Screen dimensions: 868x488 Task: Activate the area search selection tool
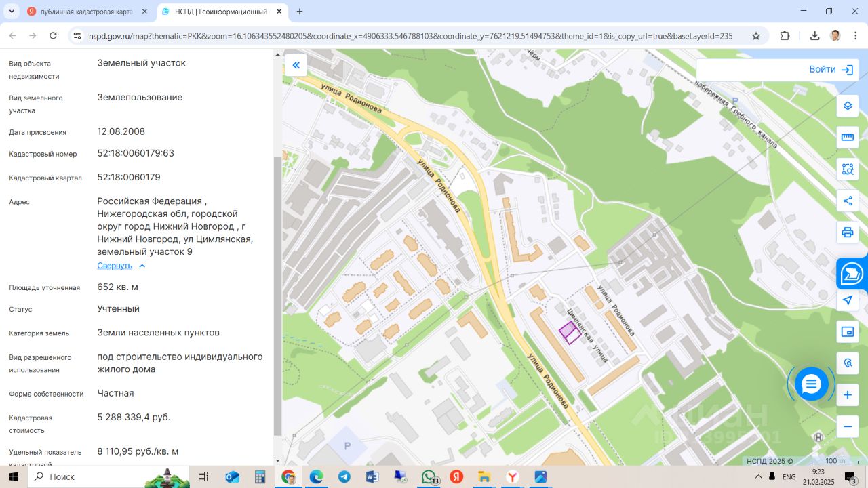847,169
